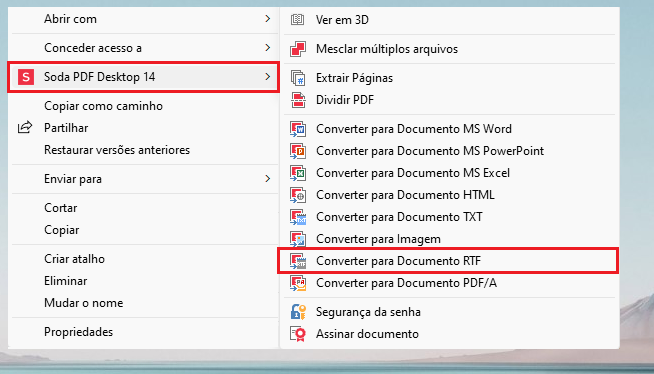Expand the Conceder acesso a submenu arrow
This screenshot has height=374, width=654.
click(267, 48)
